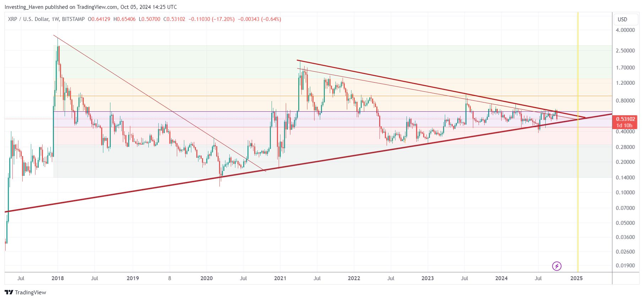The image size is (644, 300).
Task: Click the 0.03600 price axis label
Action: (x=625, y=237)
